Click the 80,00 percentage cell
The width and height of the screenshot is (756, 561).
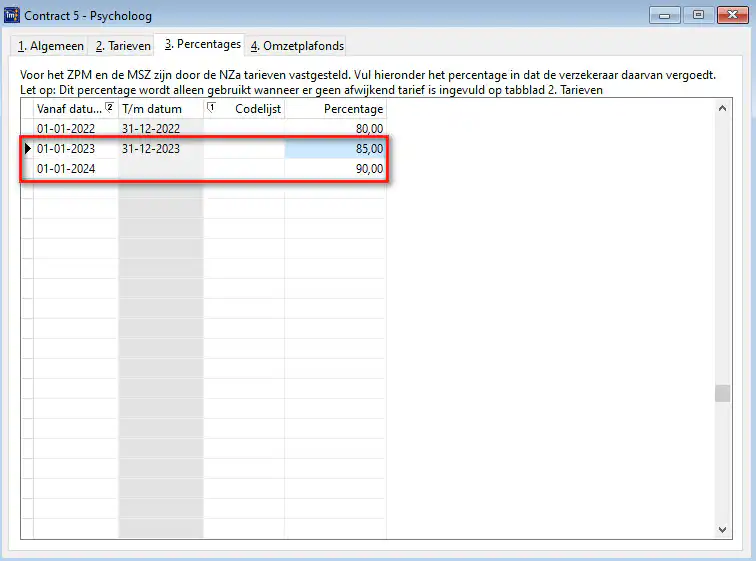335,129
